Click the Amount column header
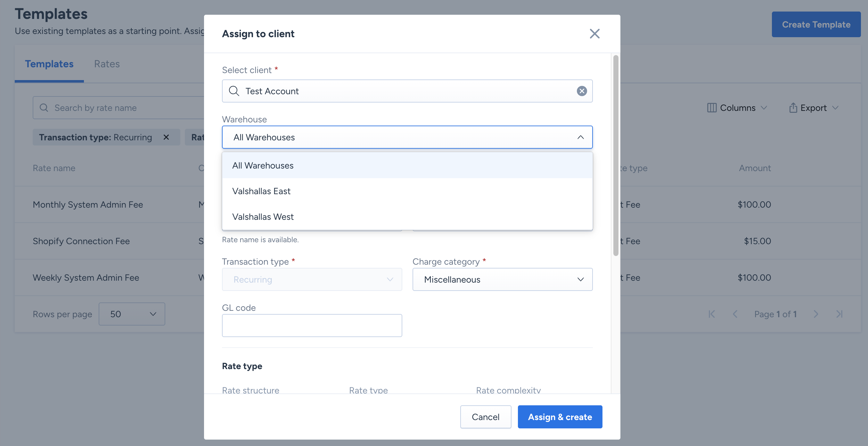Image resolution: width=868 pixels, height=446 pixels. tap(755, 168)
